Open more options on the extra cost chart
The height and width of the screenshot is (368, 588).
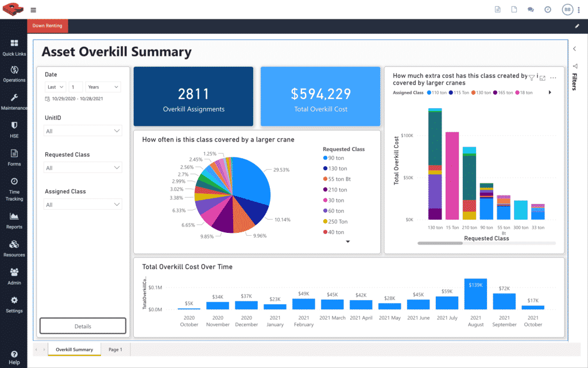pos(552,78)
